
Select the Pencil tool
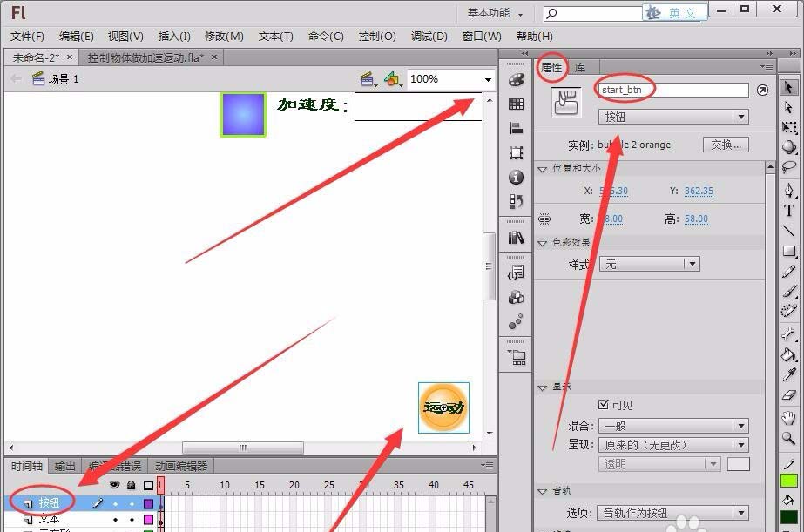[x=788, y=272]
